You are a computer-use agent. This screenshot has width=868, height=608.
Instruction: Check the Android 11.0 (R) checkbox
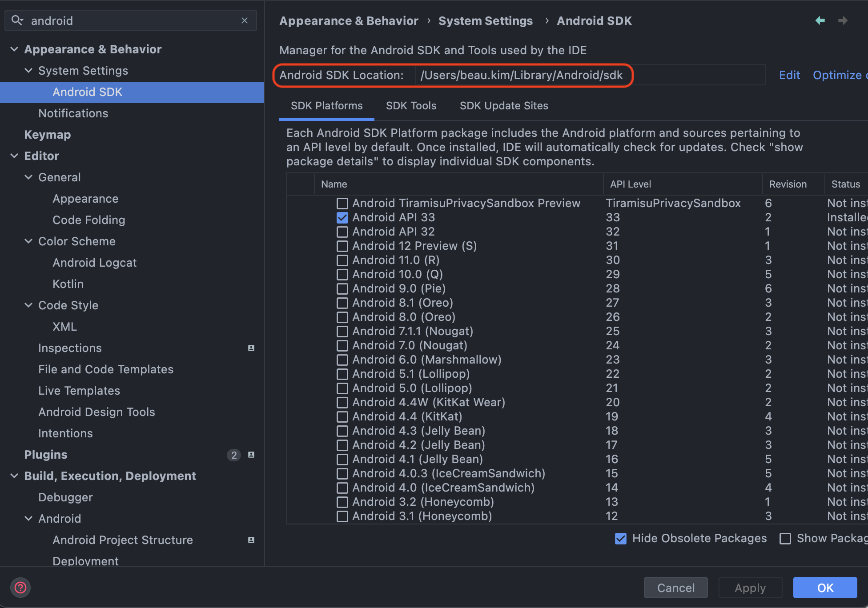click(342, 260)
